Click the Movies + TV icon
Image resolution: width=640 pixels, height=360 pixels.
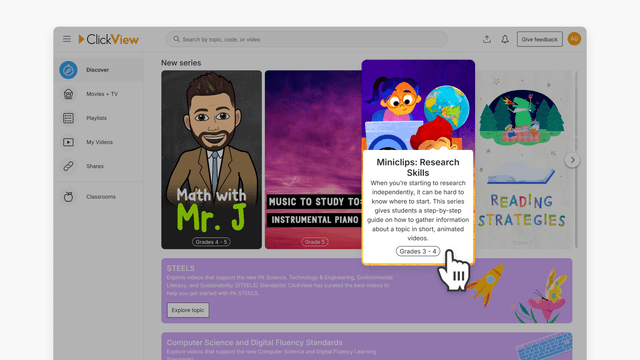[x=68, y=94]
